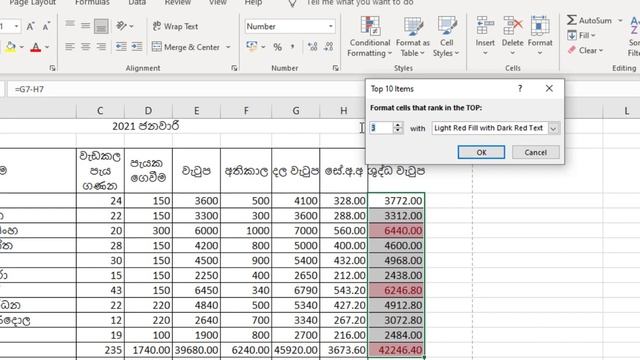Apply the red Font Color
The image size is (640, 360).
pyautogui.click(x=36, y=47)
